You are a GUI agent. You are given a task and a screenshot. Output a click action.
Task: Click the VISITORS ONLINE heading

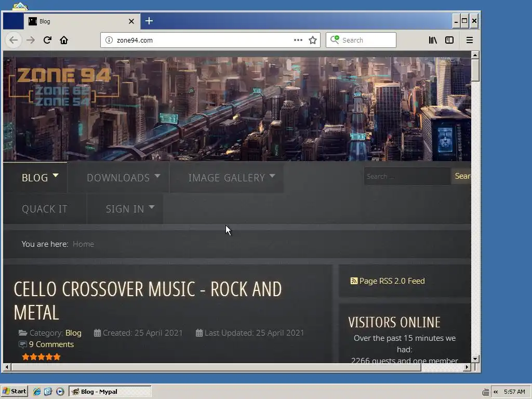(394, 322)
